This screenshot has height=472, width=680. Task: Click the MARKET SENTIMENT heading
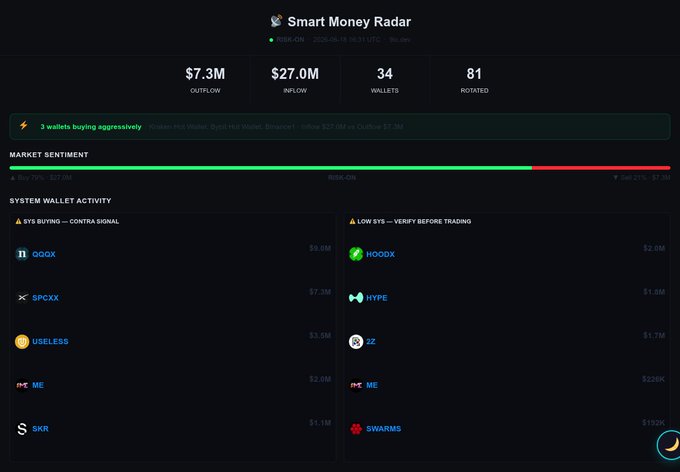(49, 154)
